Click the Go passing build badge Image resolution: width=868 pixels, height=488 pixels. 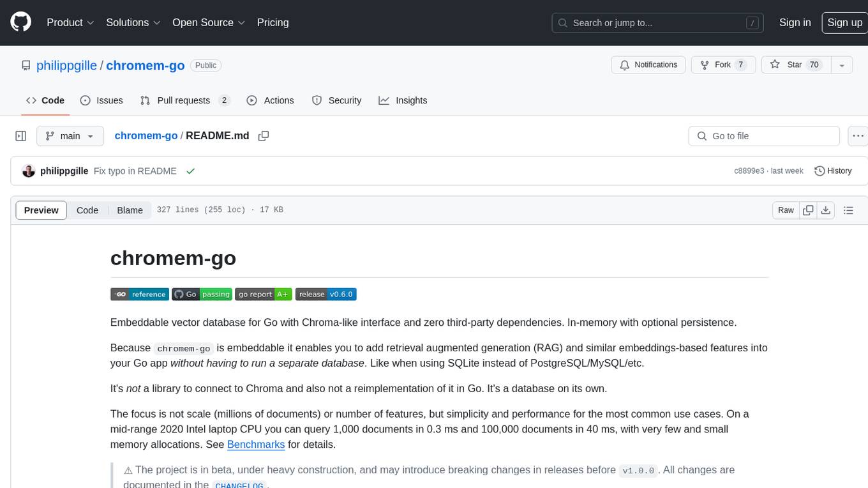point(202,294)
